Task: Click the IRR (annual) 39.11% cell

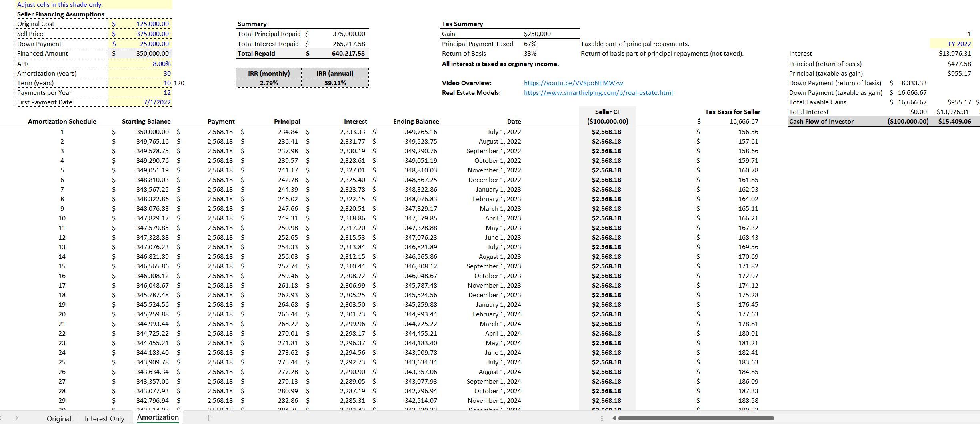Action: (335, 83)
